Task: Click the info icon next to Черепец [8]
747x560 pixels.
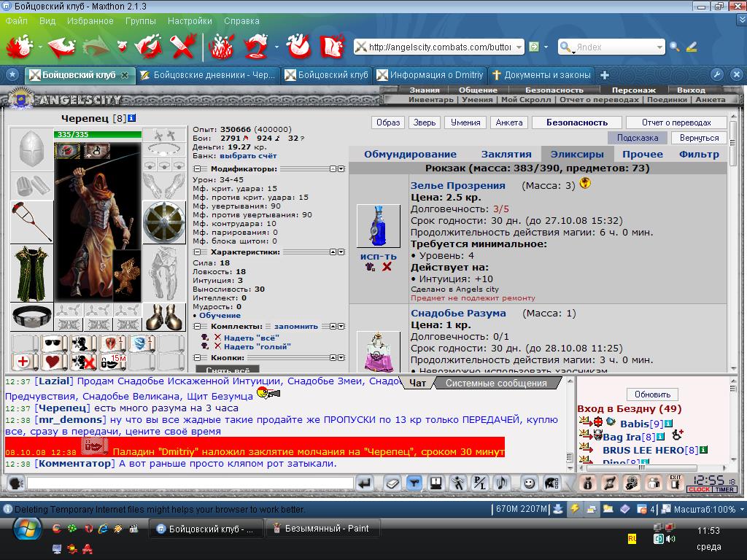Action: [x=132, y=117]
